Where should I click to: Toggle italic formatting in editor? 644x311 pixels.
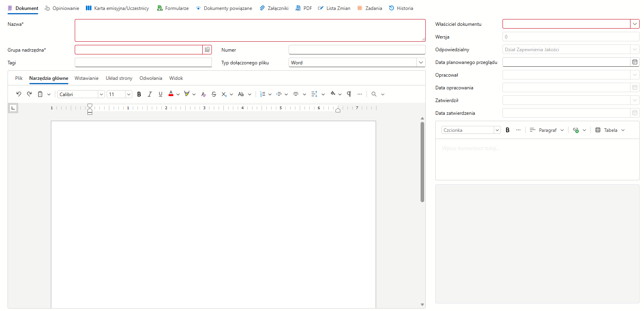click(150, 94)
